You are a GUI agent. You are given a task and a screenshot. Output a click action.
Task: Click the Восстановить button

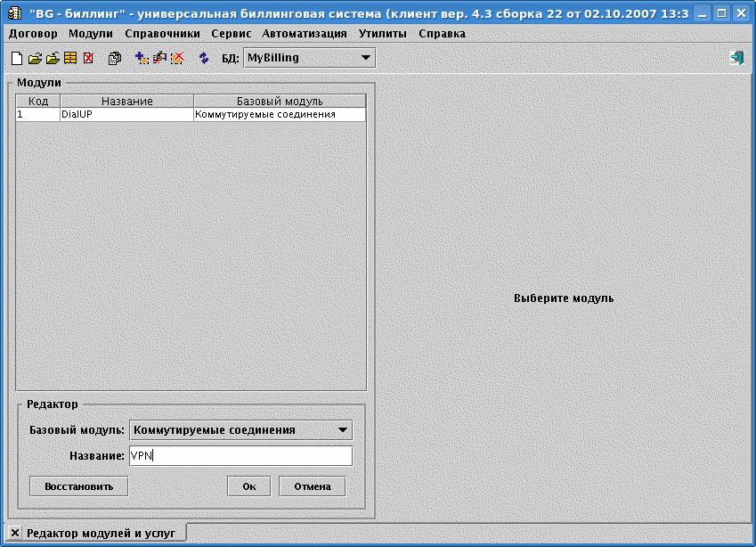pyautogui.click(x=79, y=486)
